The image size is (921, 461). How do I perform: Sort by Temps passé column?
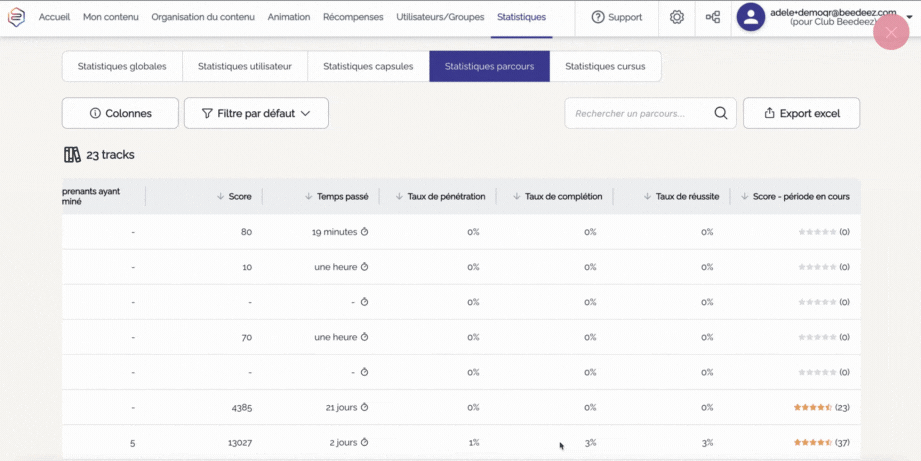[x=308, y=197]
